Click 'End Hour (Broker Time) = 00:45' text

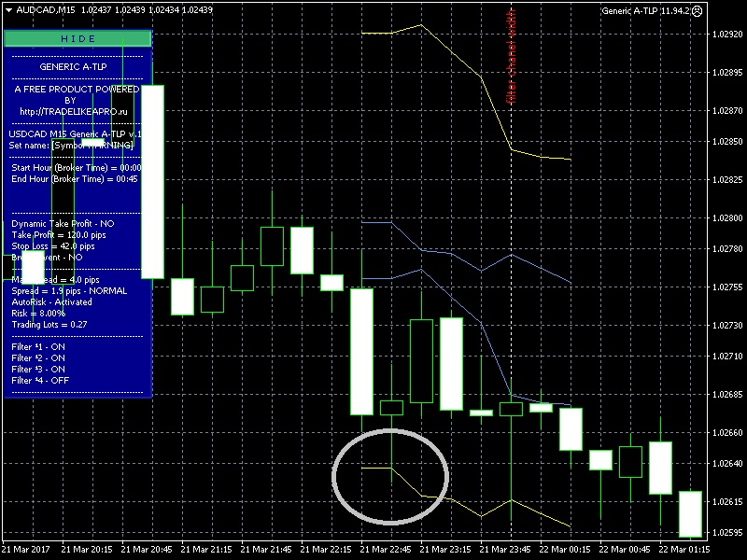click(x=75, y=179)
